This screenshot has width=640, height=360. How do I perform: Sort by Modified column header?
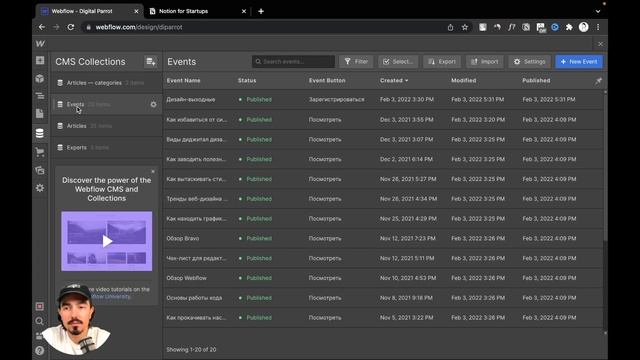tap(464, 81)
